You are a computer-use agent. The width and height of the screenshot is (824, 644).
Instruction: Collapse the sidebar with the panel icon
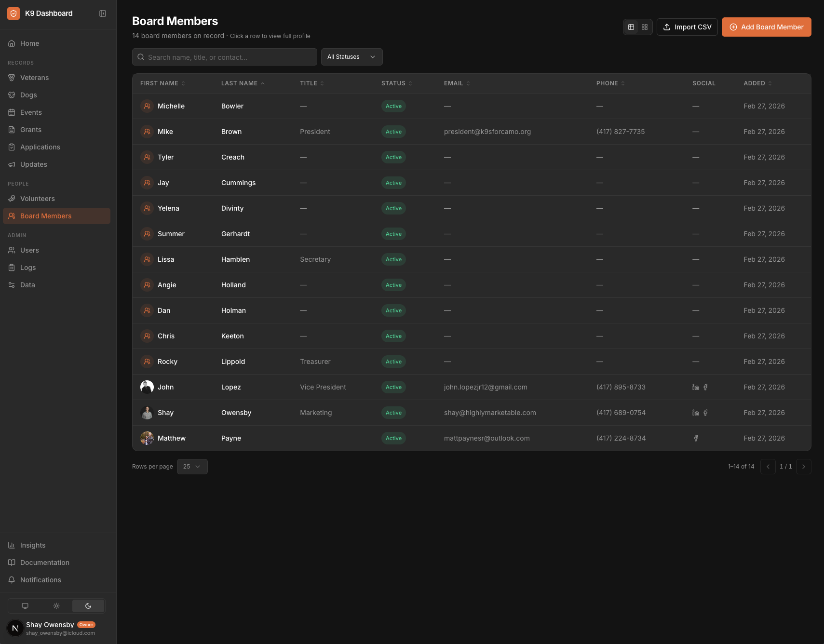103,13
